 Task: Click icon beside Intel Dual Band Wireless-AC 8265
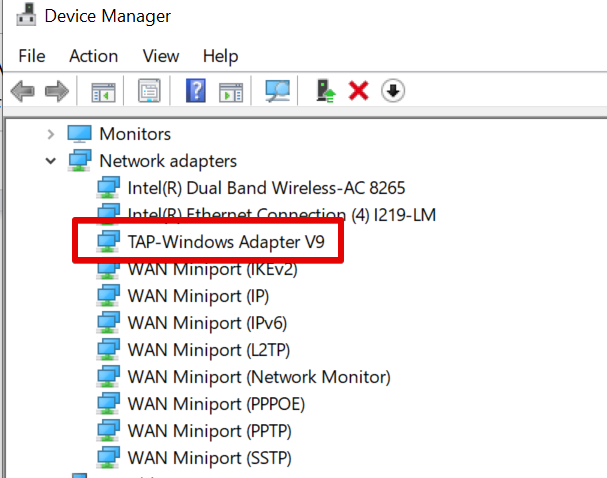click(x=108, y=188)
